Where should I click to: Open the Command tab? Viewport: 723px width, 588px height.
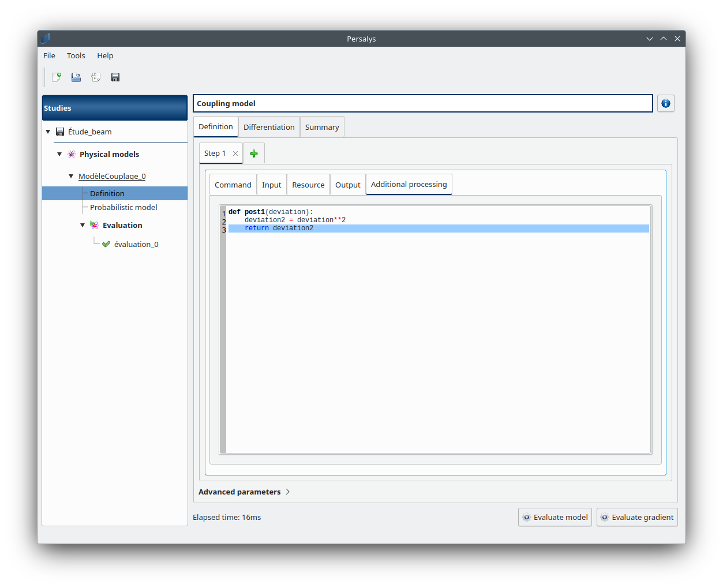[x=233, y=185]
